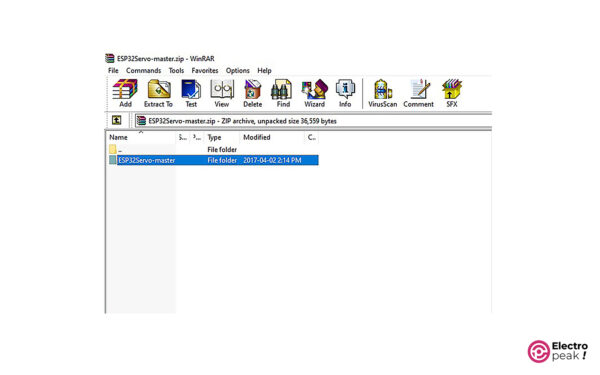Run the Test archive tool

click(191, 93)
